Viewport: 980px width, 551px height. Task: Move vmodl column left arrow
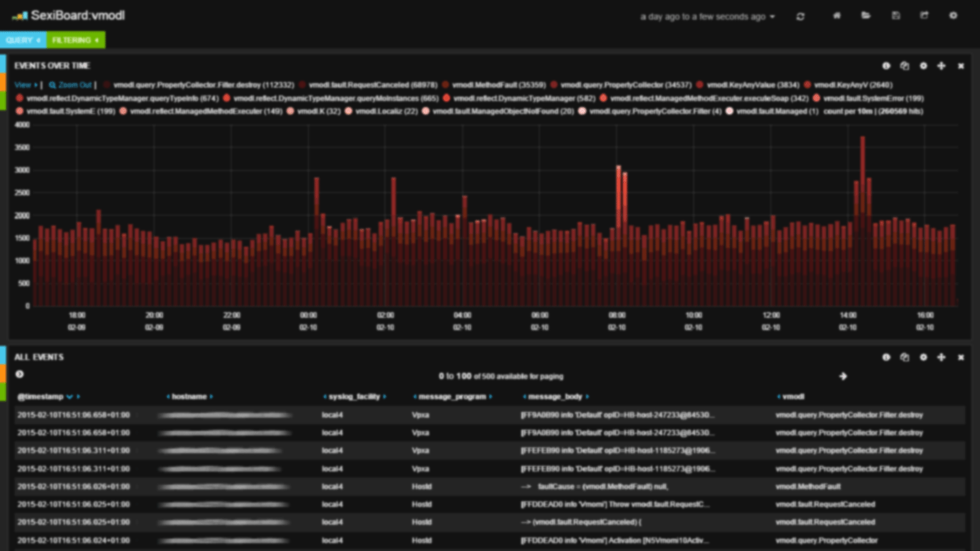click(778, 397)
